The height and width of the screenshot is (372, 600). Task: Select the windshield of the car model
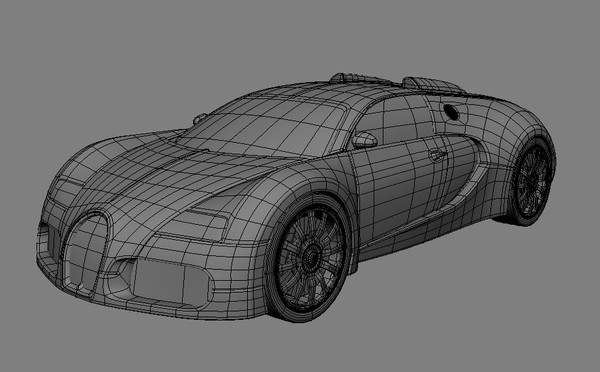(x=263, y=127)
